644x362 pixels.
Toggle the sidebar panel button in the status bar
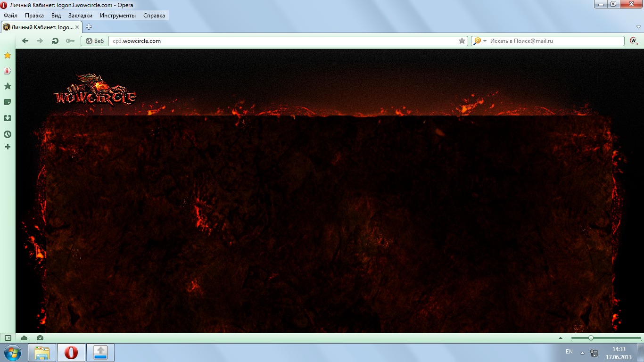point(8,338)
